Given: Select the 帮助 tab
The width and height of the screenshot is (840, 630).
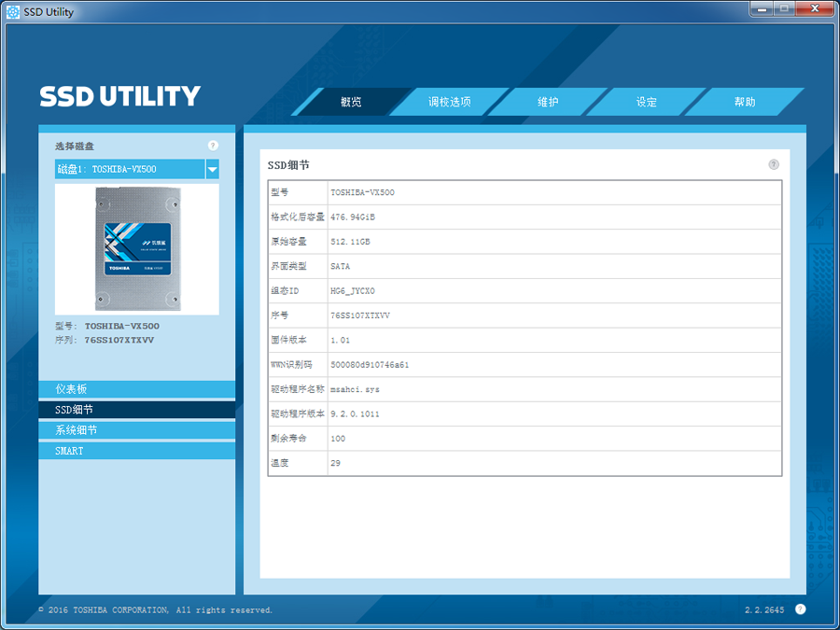Looking at the screenshot, I should tap(745, 102).
